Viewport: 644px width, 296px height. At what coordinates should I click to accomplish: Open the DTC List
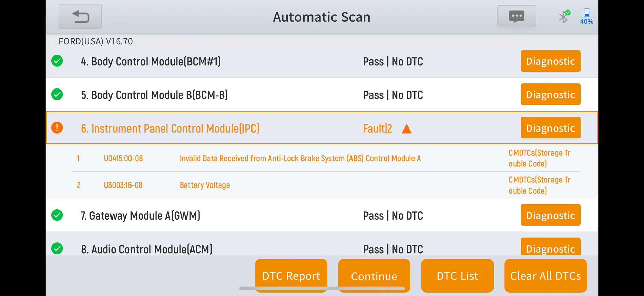click(x=457, y=276)
